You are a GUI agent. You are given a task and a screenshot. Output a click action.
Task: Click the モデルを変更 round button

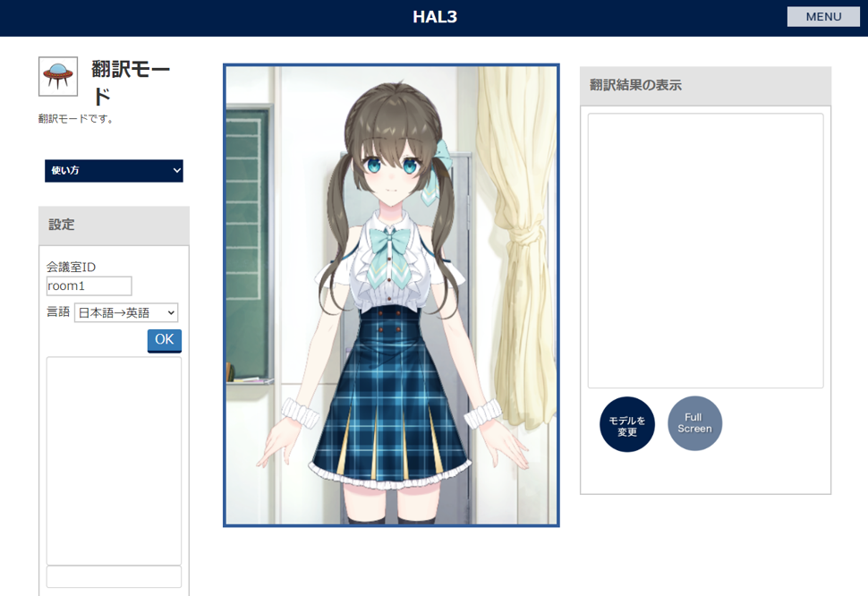click(627, 424)
